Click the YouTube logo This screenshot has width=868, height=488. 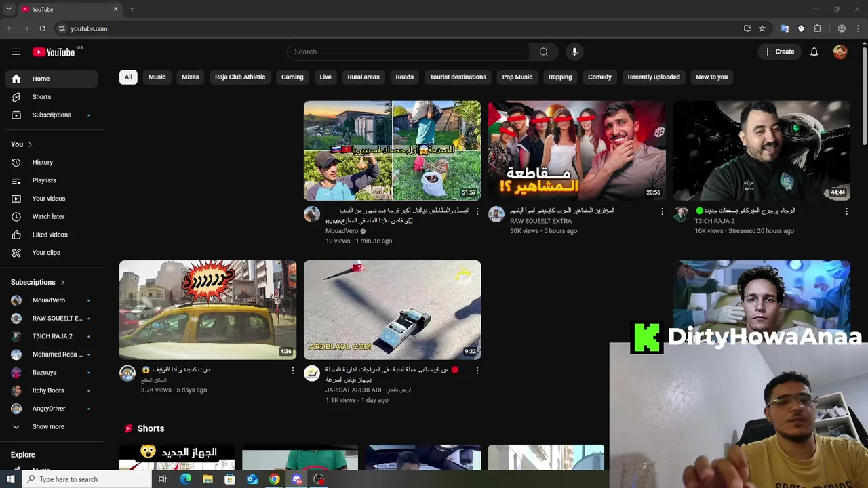54,52
